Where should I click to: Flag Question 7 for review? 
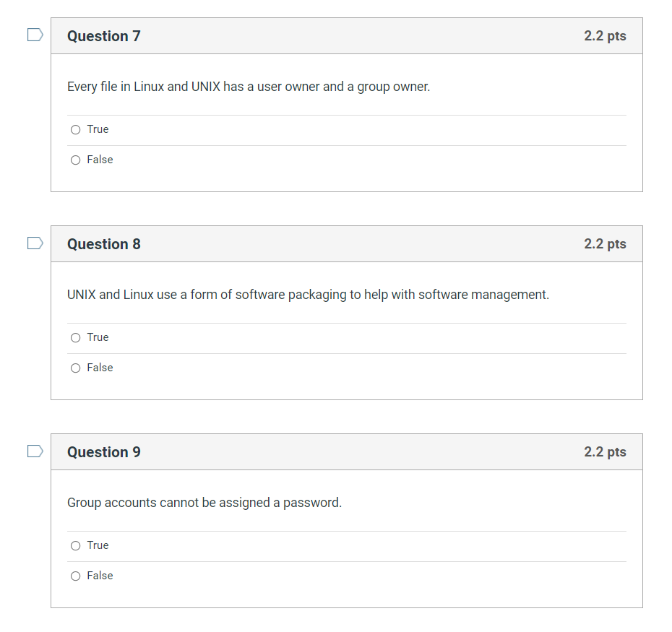[x=35, y=35]
